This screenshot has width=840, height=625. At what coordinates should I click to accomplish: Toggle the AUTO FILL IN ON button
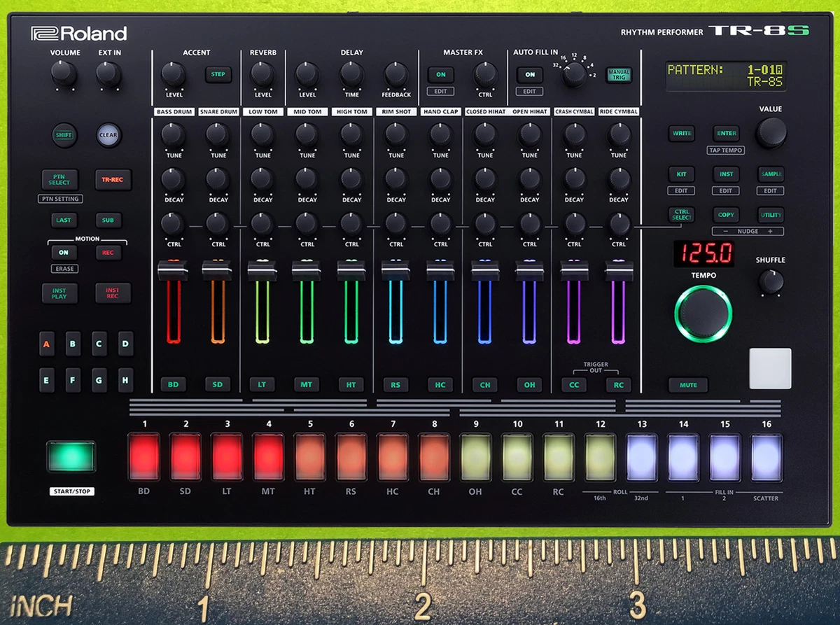click(x=529, y=75)
